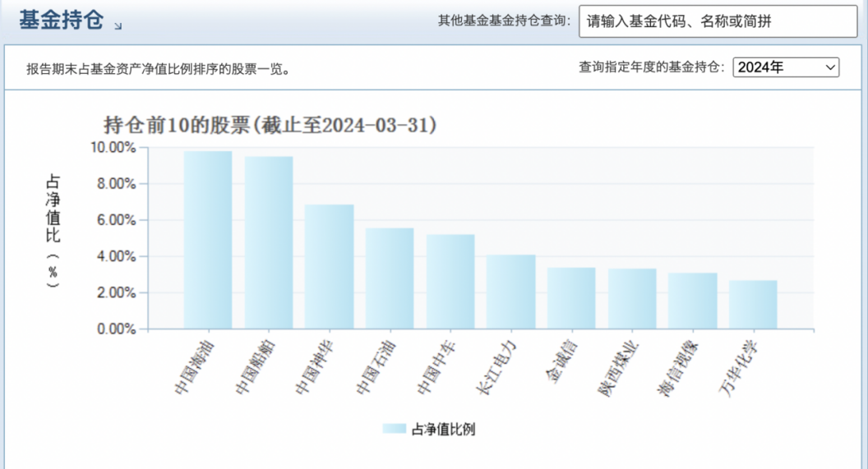Screen dimensions: 868x469
Task: Click the 陕西煤业 axis label
Action: pos(618,368)
